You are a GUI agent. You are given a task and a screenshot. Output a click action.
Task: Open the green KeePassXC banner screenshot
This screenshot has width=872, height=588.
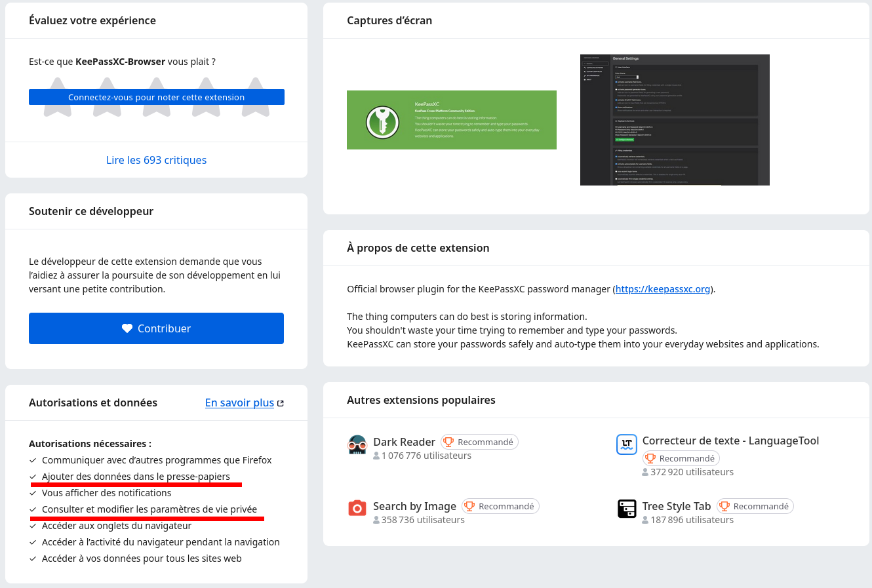[452, 120]
